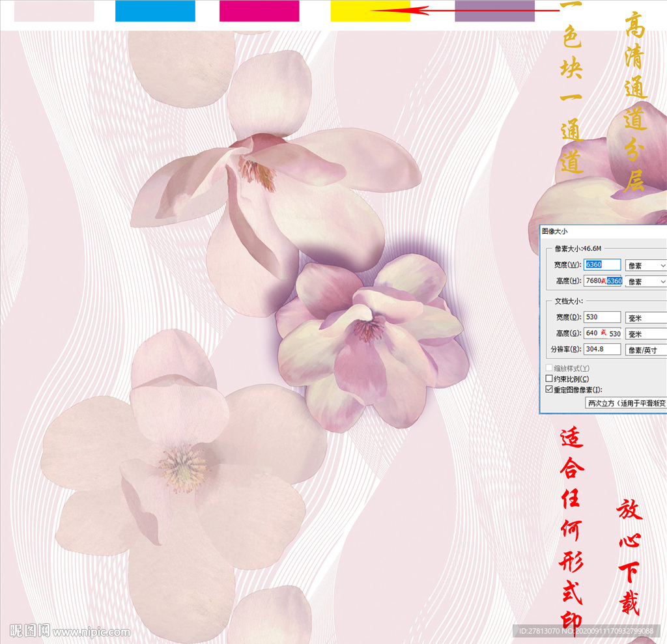The height and width of the screenshot is (644, 667).
Task: Pick the cyan color block
Action: [x=155, y=11]
